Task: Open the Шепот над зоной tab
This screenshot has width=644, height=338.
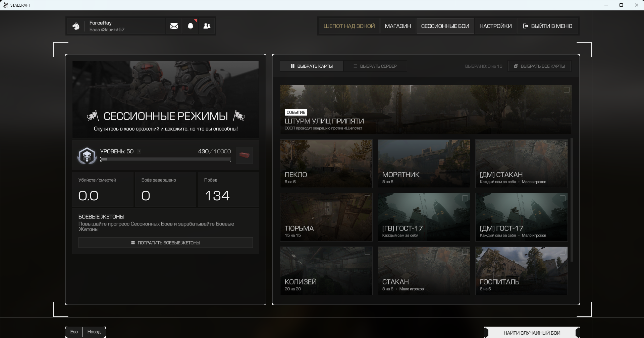Action: pyautogui.click(x=349, y=26)
